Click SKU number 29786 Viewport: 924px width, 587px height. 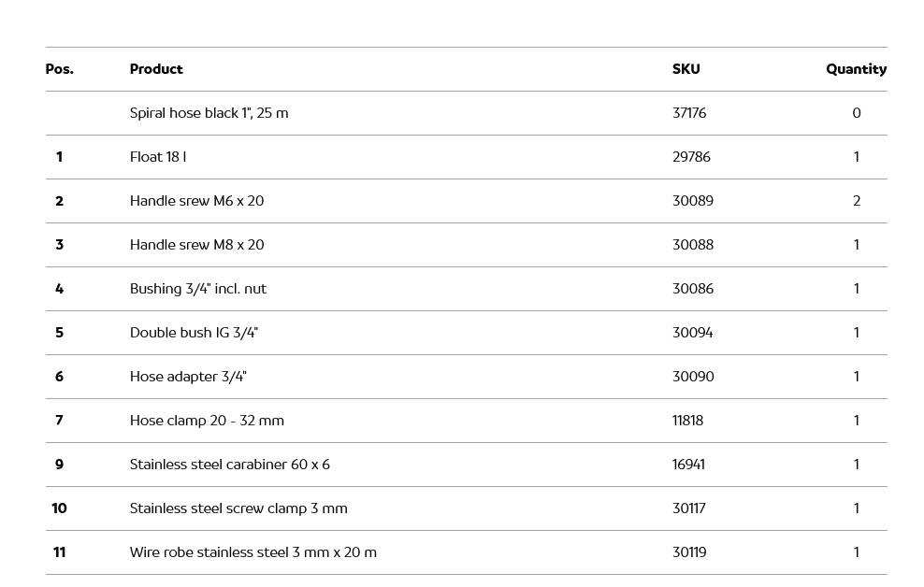pos(691,157)
